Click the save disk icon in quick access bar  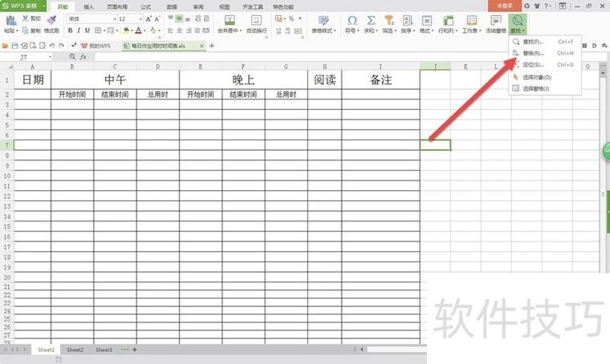pyautogui.click(x=14, y=46)
